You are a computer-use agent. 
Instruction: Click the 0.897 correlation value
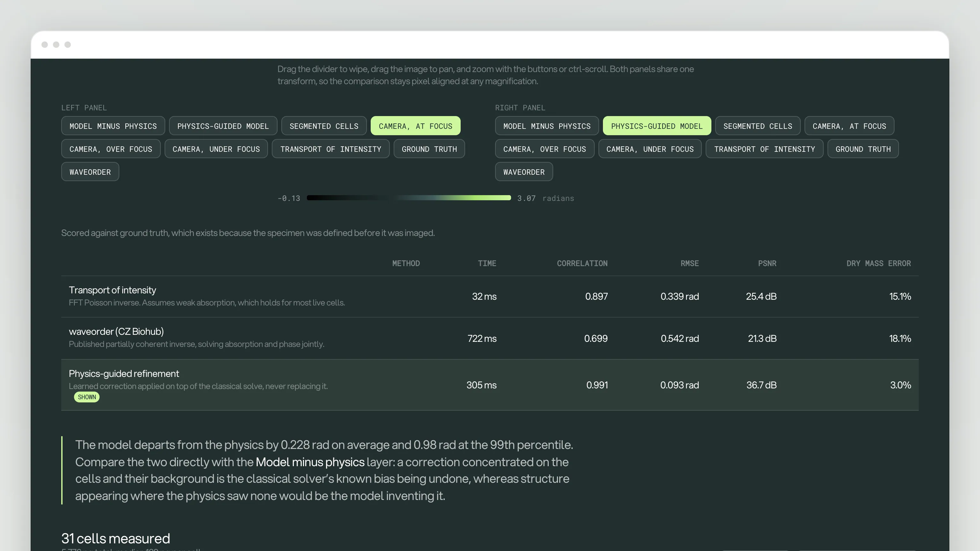click(596, 297)
